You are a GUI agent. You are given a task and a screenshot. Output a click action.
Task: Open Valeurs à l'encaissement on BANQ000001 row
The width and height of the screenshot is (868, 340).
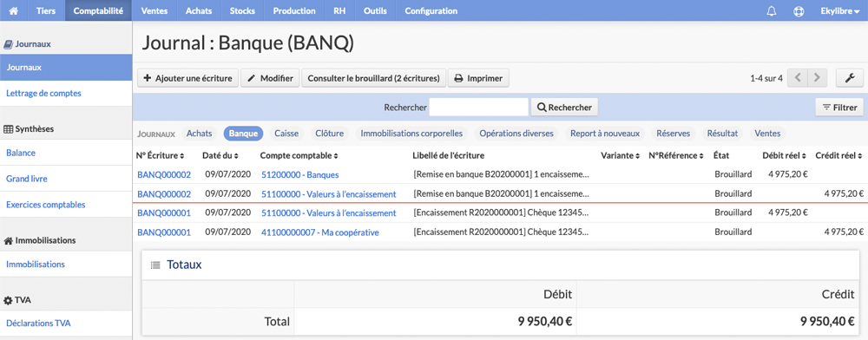[329, 213]
